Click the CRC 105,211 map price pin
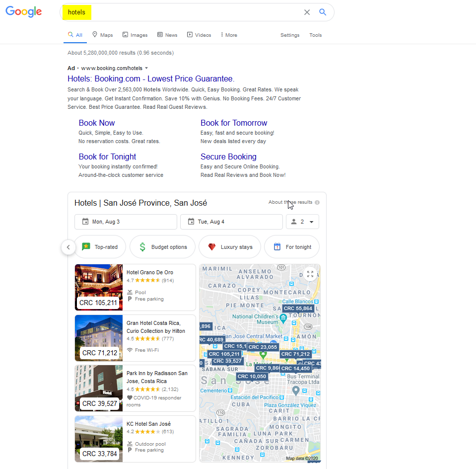Image resolution: width=476 pixels, height=469 pixels. pyautogui.click(x=224, y=354)
